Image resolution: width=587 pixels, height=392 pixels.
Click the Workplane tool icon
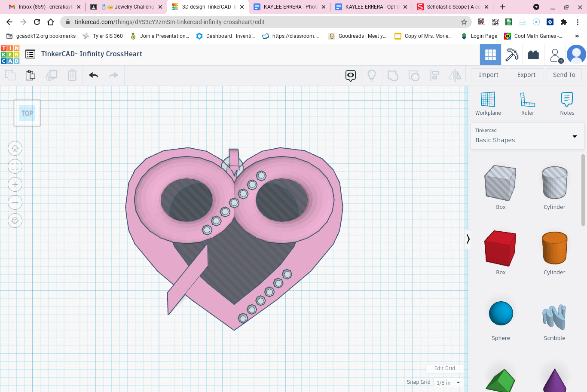488,103
